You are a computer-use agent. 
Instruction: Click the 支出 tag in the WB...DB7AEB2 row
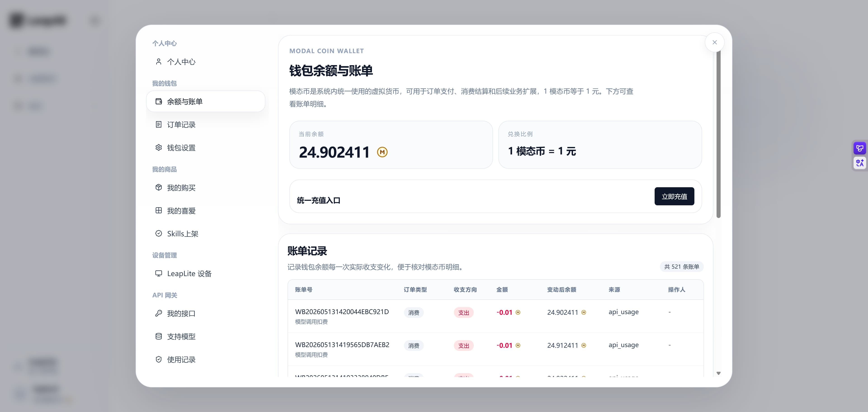tap(464, 346)
